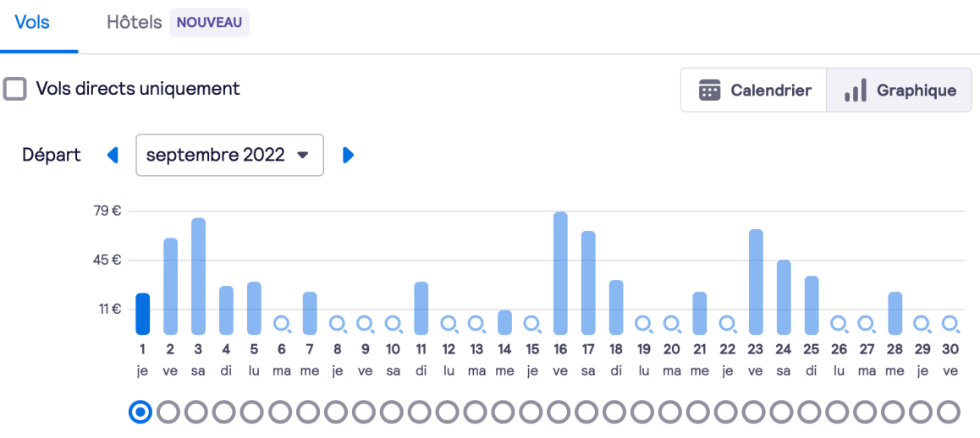
Task: Click the tallest price bar on September 16
Action: pyautogui.click(x=560, y=272)
